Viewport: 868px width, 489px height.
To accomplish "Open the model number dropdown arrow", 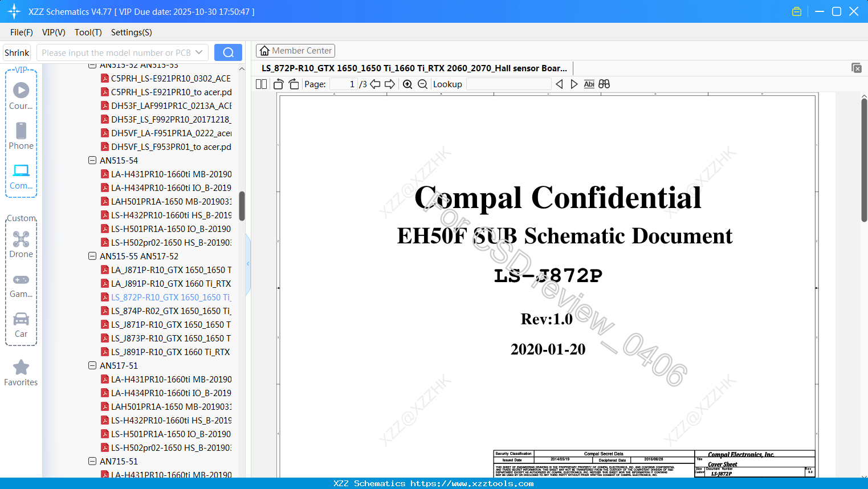I will point(199,52).
